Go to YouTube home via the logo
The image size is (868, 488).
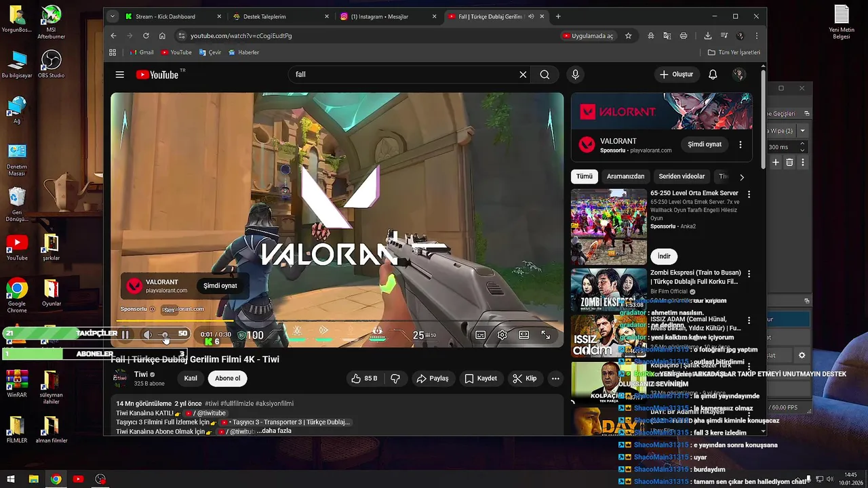point(157,75)
